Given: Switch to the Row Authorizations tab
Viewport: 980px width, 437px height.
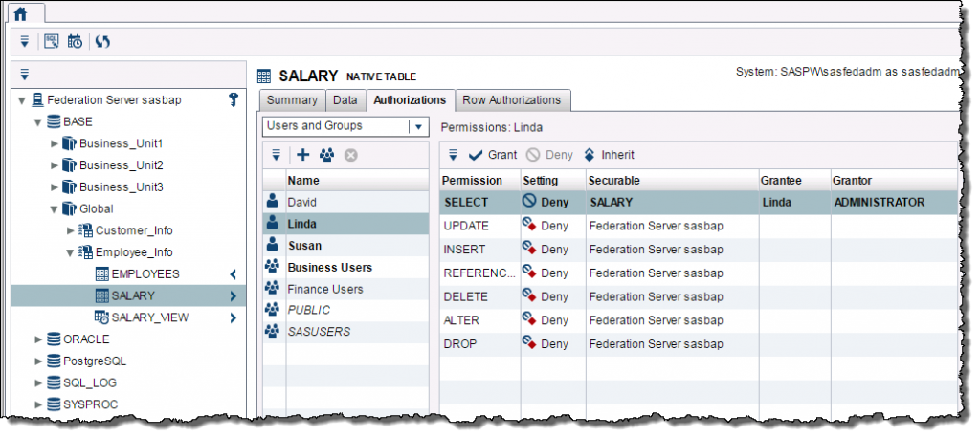Looking at the screenshot, I should point(512,100).
